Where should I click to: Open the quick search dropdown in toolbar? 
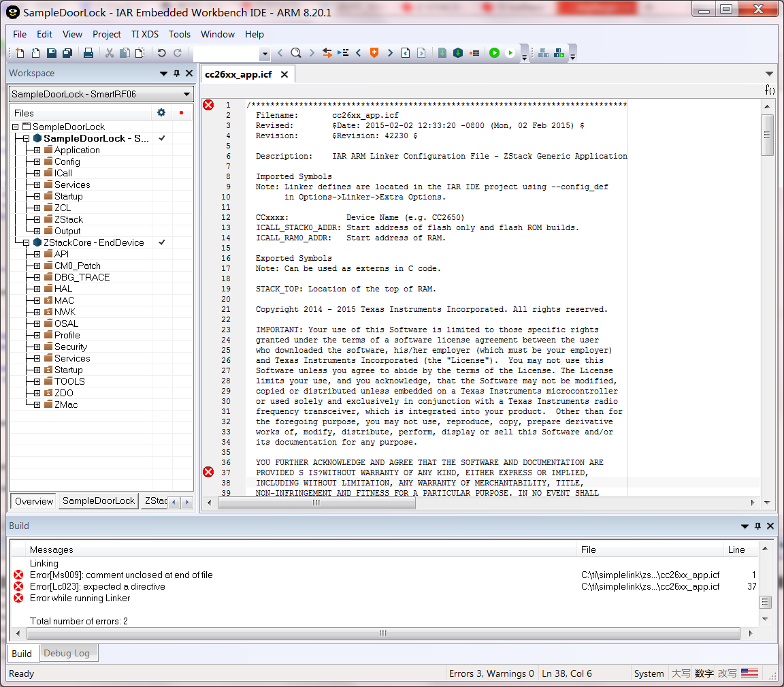tap(265, 54)
